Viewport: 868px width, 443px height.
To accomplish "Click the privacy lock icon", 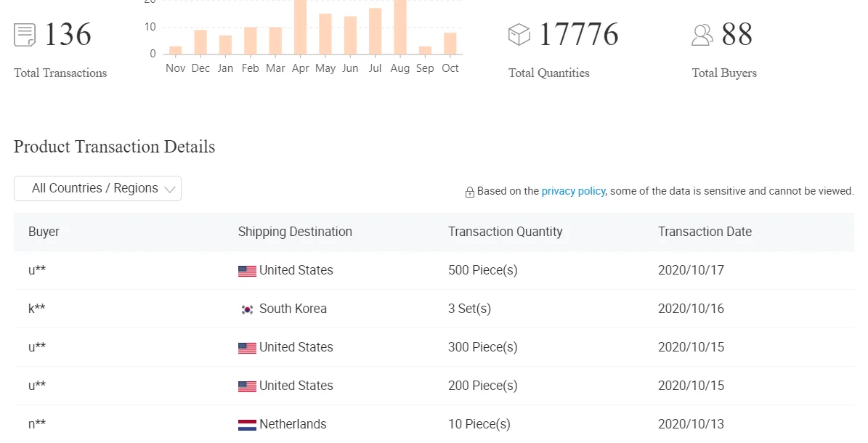I will coord(470,192).
